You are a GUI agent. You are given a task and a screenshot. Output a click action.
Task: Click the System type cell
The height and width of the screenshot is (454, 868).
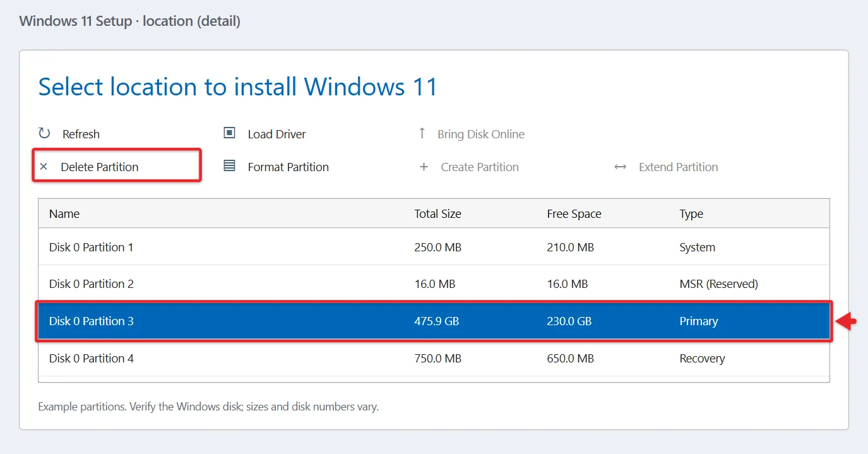697,247
